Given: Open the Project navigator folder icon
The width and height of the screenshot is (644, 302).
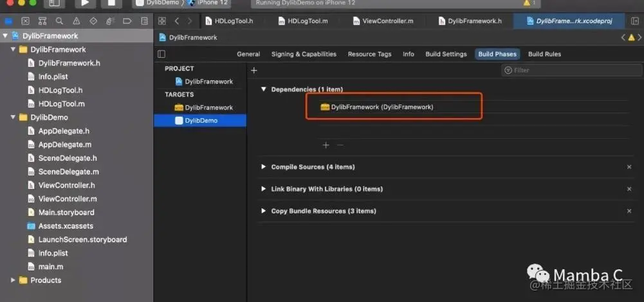Looking at the screenshot, I should (x=8, y=21).
